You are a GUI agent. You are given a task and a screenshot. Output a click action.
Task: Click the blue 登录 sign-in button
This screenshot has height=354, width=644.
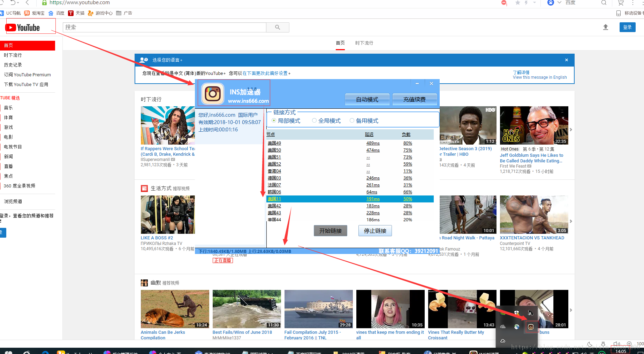tap(627, 27)
